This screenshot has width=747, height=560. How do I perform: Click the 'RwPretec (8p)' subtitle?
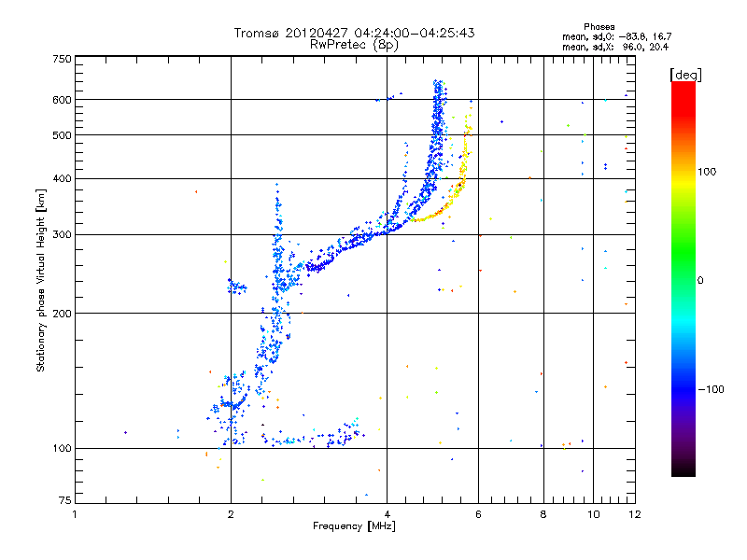coord(354,45)
